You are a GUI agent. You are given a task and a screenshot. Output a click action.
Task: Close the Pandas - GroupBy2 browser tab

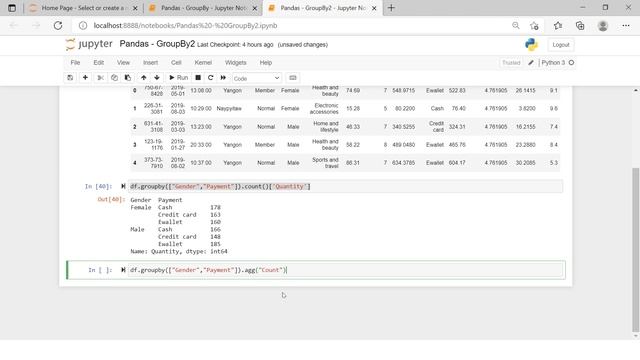pos(374,8)
